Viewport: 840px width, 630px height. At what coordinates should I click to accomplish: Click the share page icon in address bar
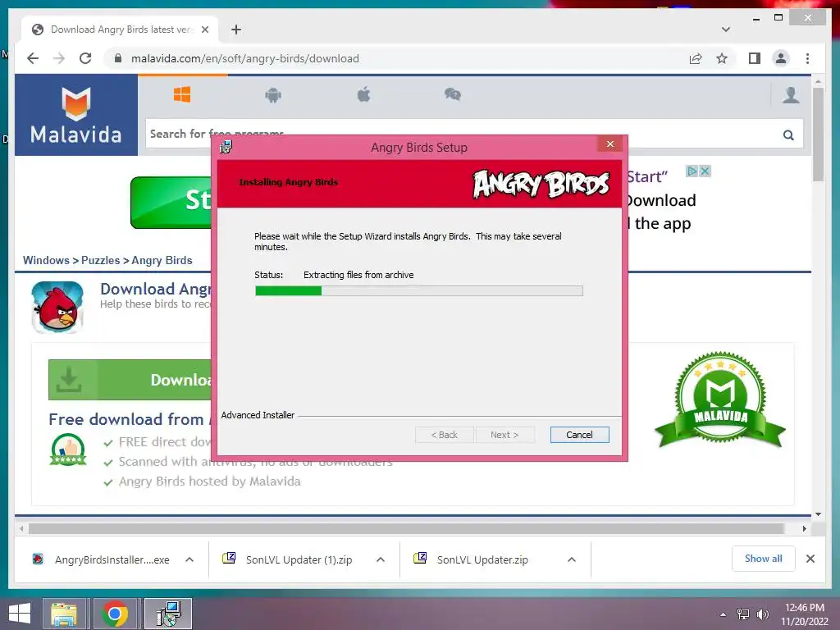click(696, 58)
